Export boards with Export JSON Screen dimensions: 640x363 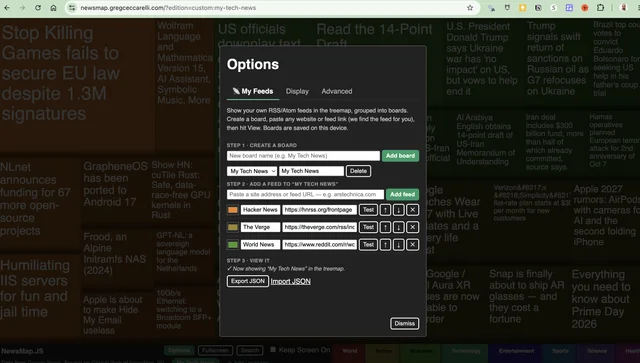[248, 281]
